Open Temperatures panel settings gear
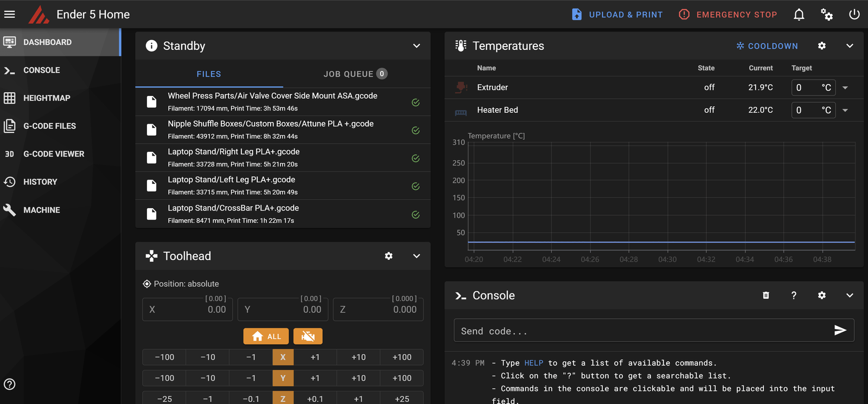868x404 pixels. [822, 46]
